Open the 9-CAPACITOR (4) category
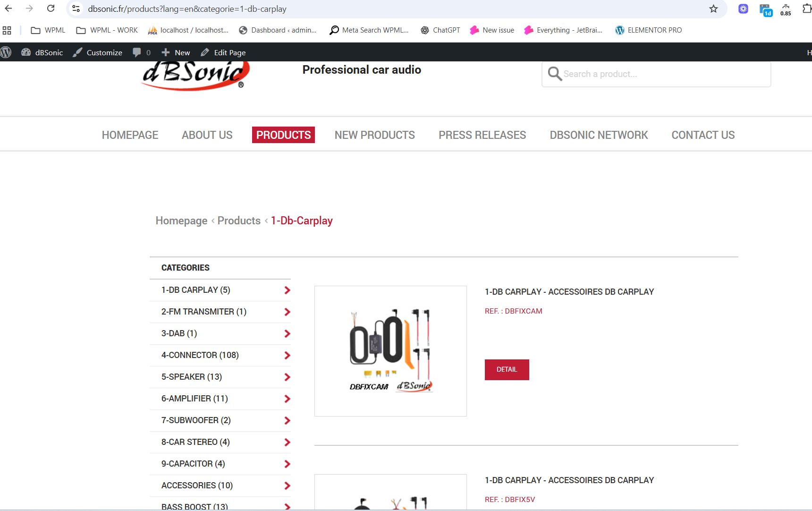812x511 pixels. tap(193, 464)
